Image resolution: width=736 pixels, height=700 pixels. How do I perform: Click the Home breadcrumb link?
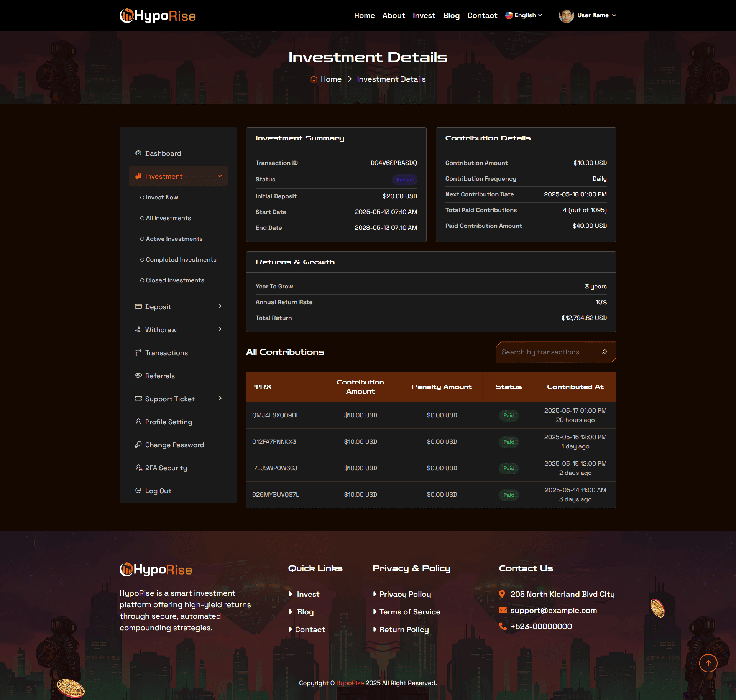(331, 79)
